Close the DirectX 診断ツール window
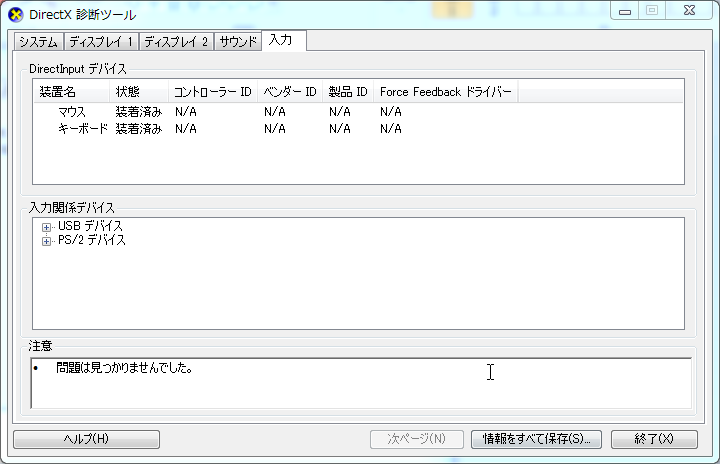 point(690,11)
